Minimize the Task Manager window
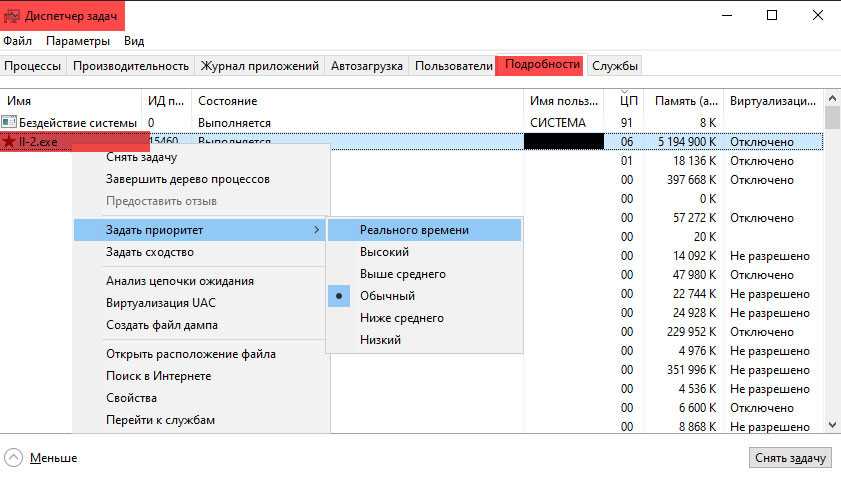 (x=725, y=15)
